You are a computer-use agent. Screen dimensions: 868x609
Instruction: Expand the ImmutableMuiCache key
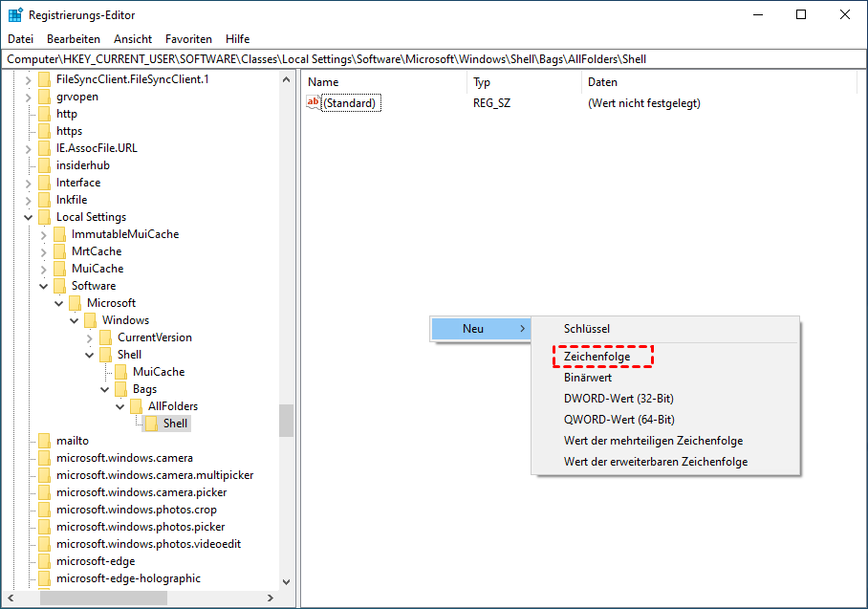pos(44,235)
